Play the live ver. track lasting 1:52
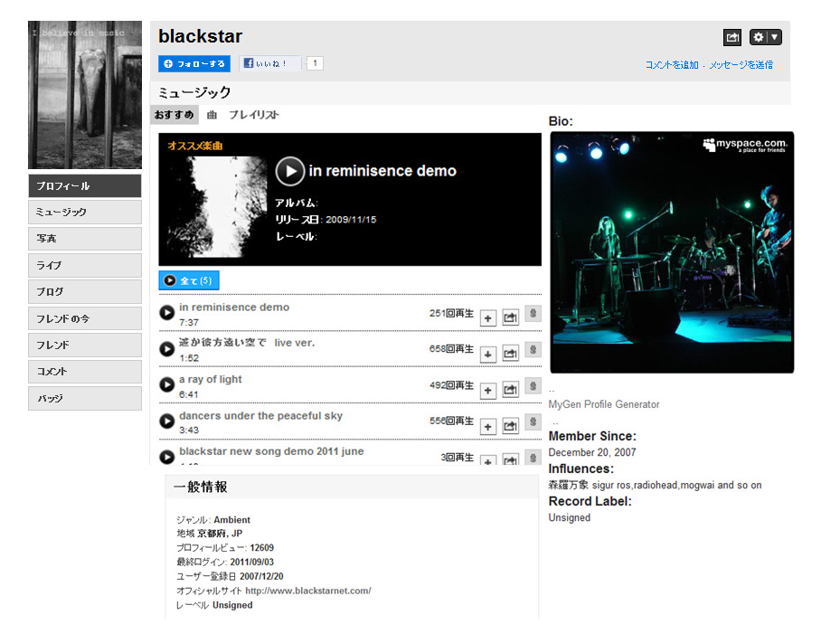 (x=167, y=349)
